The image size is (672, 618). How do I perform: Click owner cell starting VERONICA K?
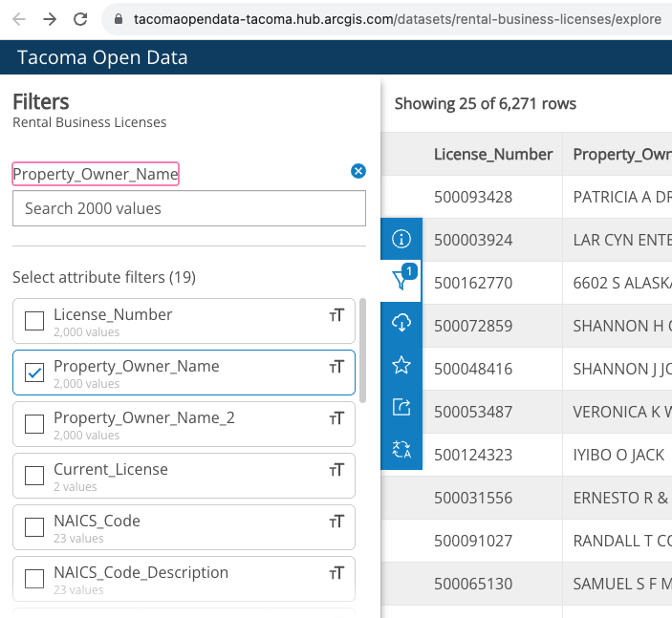pyautogui.click(x=622, y=412)
